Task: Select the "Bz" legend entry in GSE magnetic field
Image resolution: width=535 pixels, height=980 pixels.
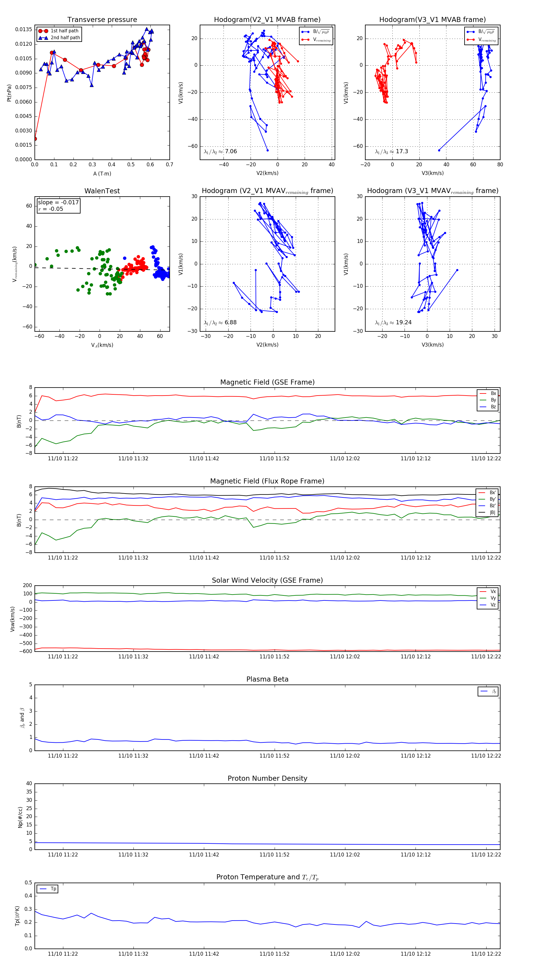Action: [x=488, y=407]
